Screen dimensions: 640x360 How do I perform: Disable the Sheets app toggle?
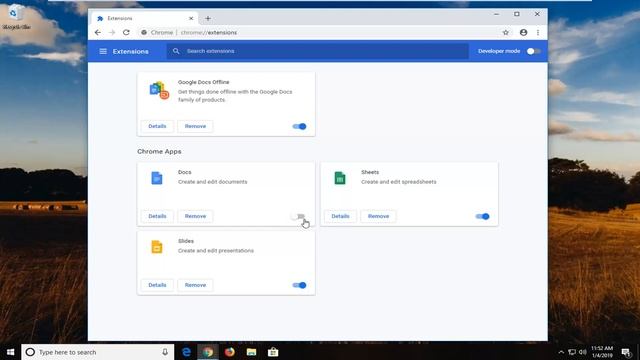click(482, 216)
